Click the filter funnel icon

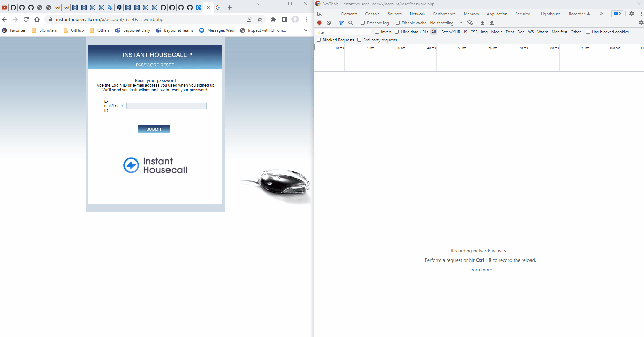coord(342,23)
